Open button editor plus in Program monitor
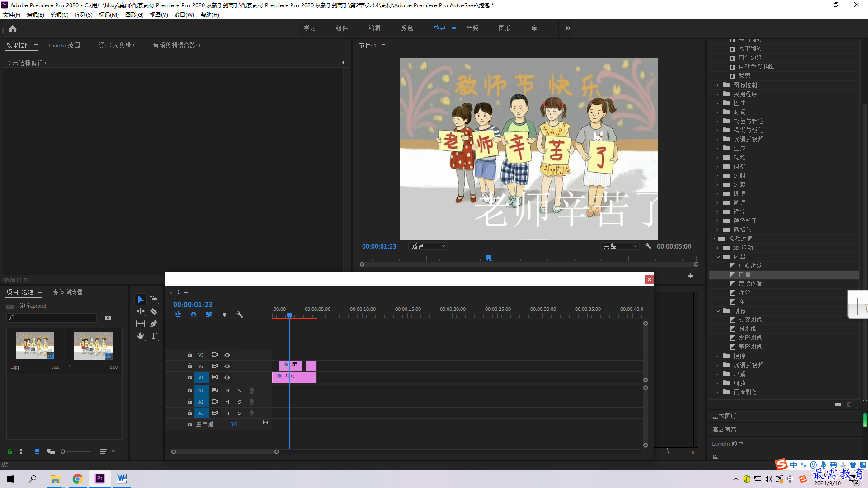The height and width of the screenshot is (488, 868). coord(690,276)
